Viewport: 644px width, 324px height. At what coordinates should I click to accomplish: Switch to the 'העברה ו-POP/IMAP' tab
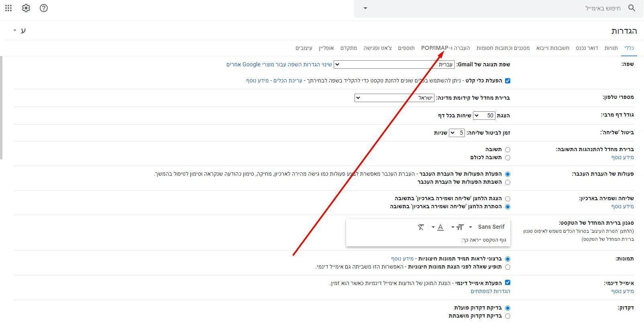tap(445, 48)
